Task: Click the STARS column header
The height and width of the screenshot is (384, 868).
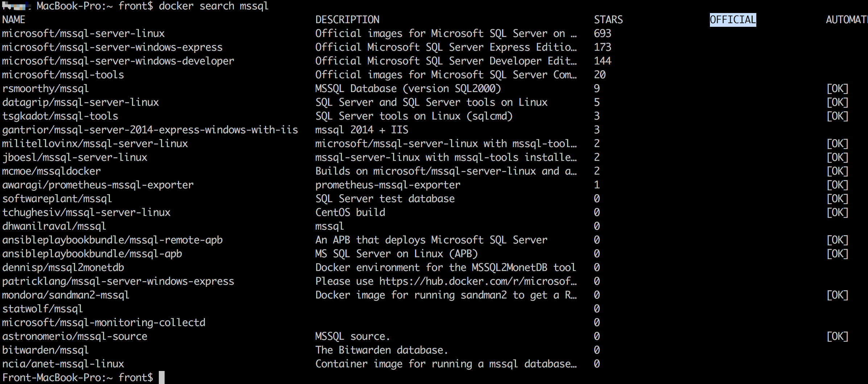Action: tap(608, 20)
